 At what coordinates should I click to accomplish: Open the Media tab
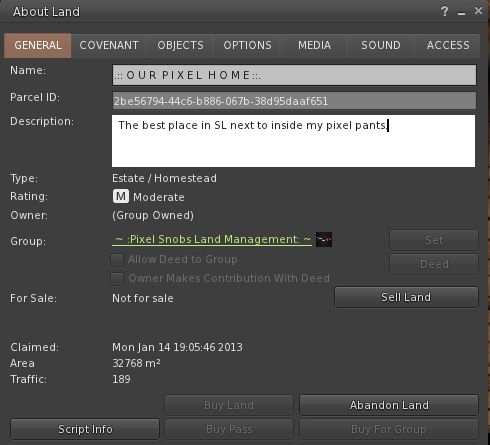click(x=314, y=45)
